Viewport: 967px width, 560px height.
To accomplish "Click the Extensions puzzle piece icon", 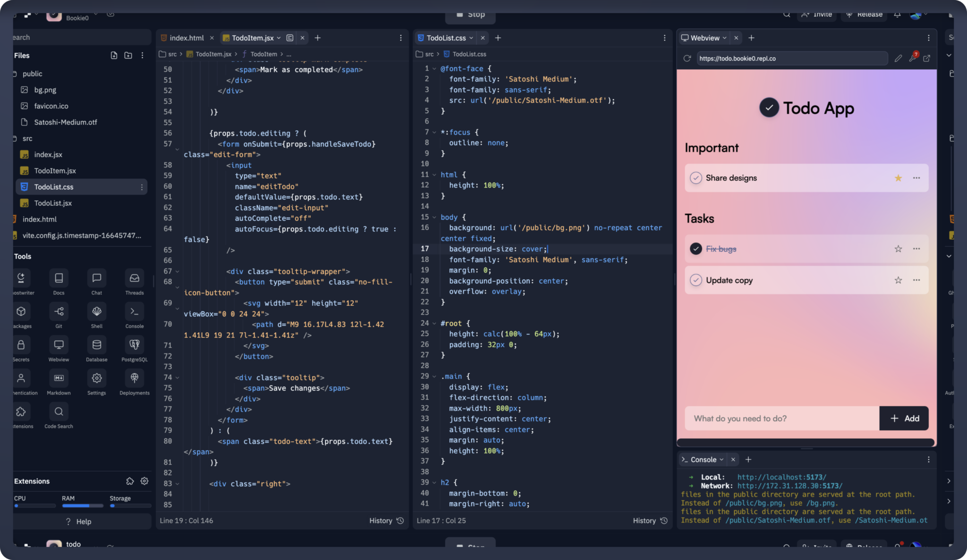I will click(130, 481).
